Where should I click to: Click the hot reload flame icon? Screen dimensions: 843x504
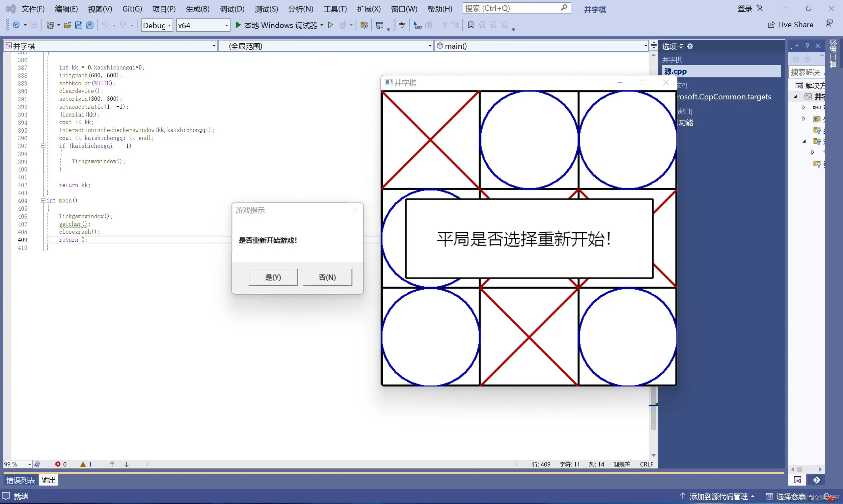[x=343, y=25]
